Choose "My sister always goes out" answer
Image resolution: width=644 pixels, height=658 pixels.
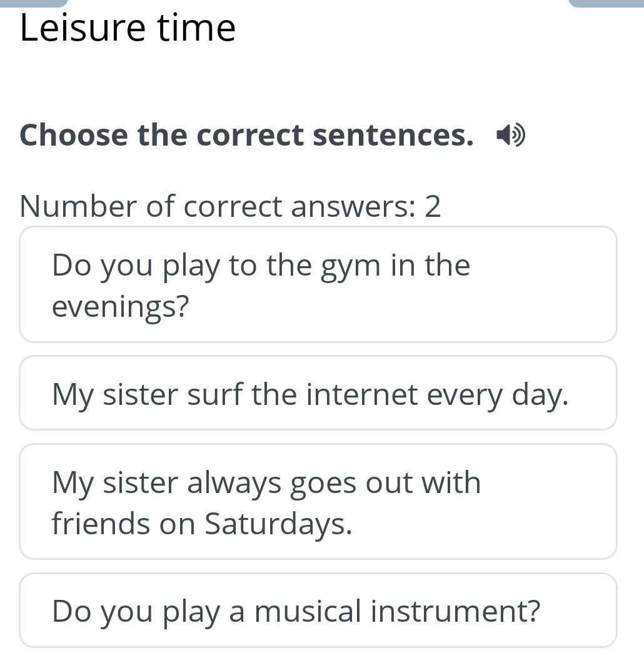point(318,502)
